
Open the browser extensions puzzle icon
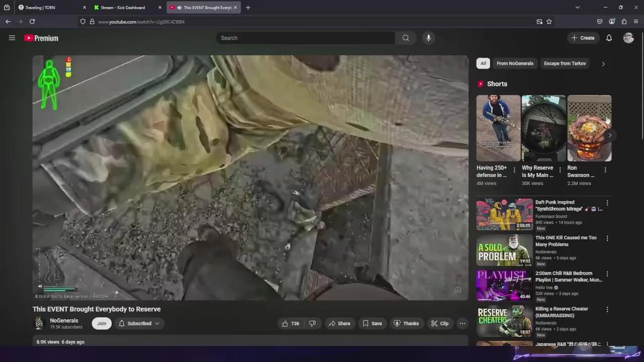tap(624, 22)
